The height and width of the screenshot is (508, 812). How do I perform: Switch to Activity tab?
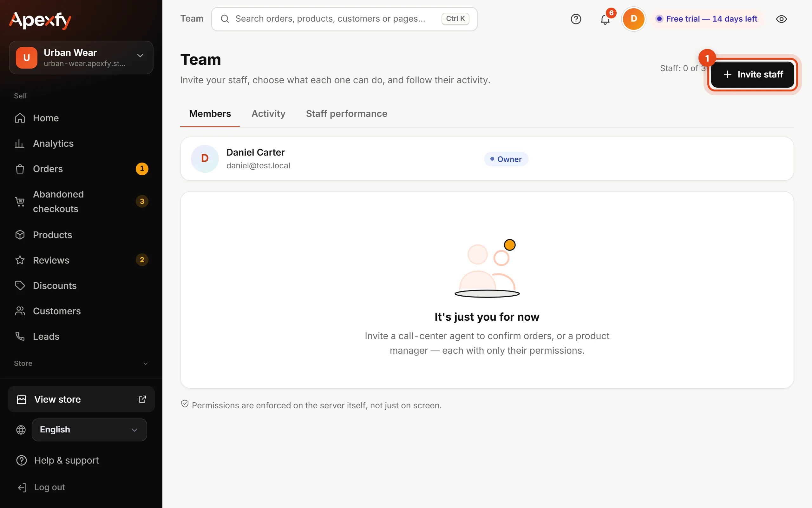click(268, 114)
